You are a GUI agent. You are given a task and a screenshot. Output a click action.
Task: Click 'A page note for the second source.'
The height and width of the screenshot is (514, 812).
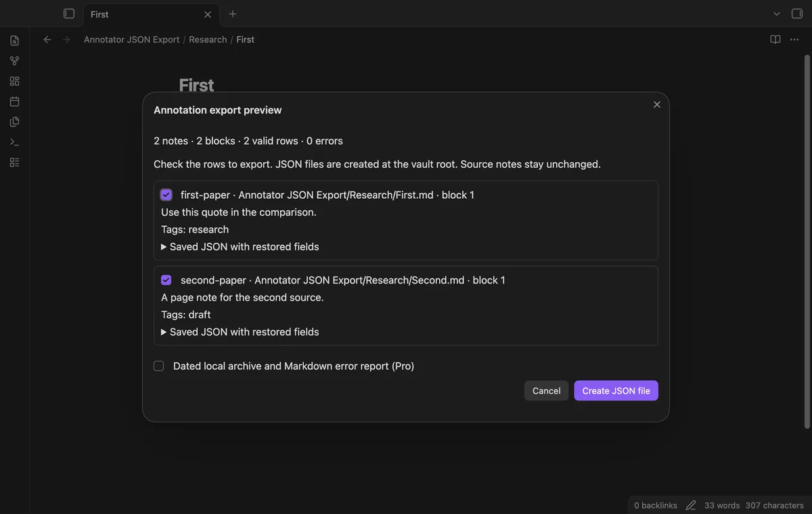[242, 298]
